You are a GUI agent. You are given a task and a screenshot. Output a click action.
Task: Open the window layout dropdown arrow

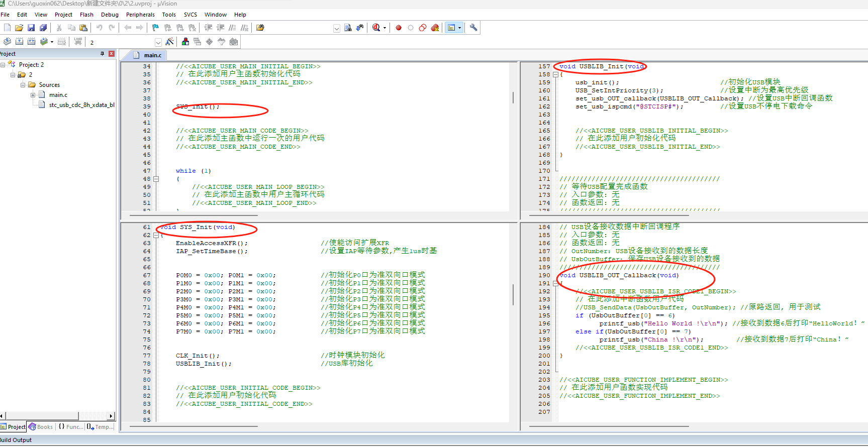[x=459, y=28]
